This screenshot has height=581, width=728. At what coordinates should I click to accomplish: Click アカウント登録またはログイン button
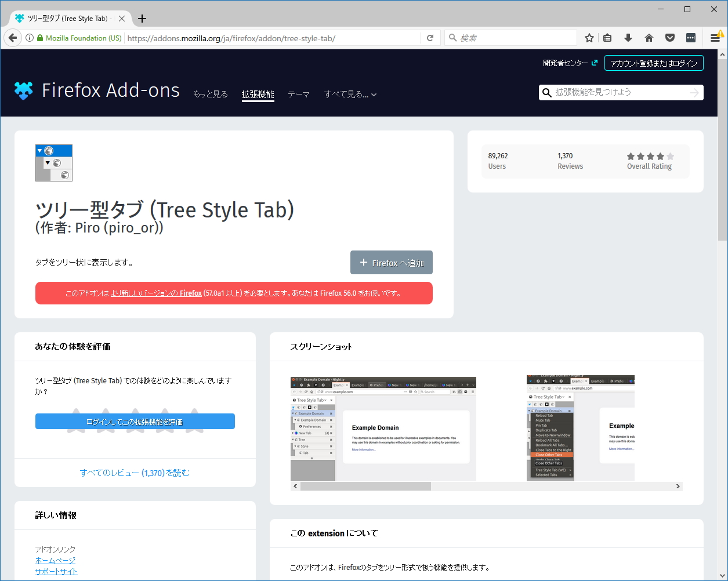(x=654, y=63)
